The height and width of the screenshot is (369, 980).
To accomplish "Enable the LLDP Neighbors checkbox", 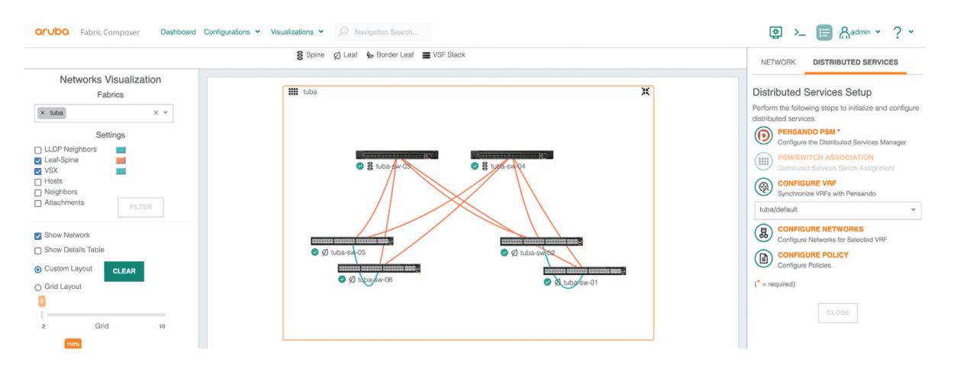I will (38, 150).
